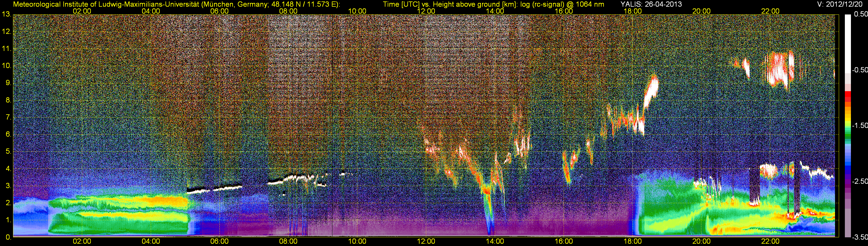
Task: Click the 14:00 label on the bottom time axis
Action: 495,241
